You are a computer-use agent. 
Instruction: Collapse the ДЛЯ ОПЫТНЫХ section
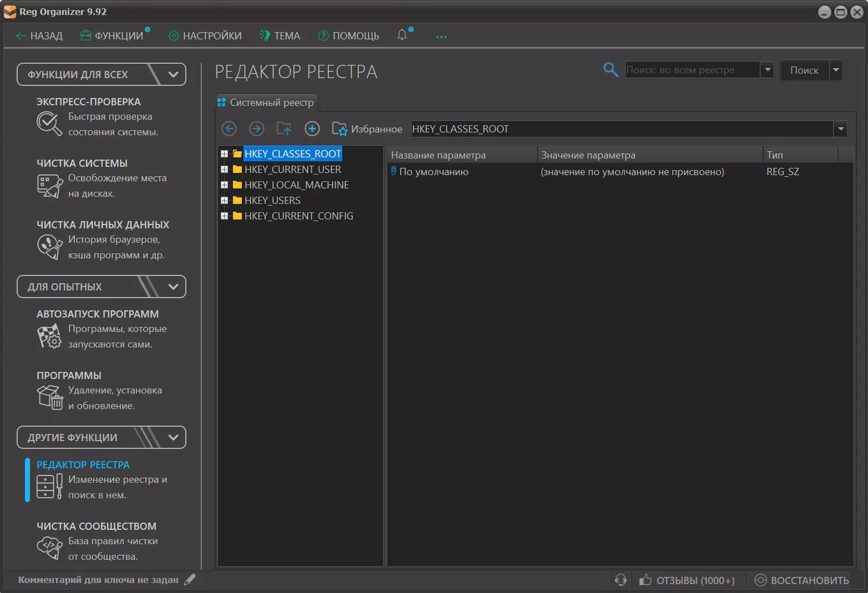tap(173, 287)
